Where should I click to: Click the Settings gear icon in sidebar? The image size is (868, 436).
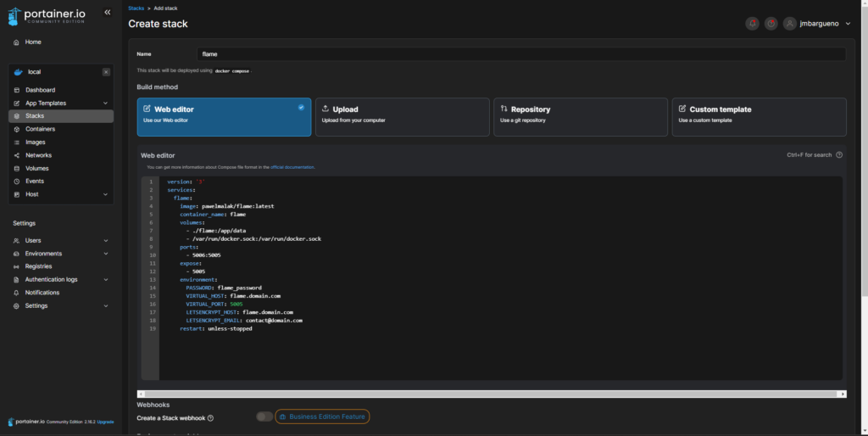click(x=16, y=306)
